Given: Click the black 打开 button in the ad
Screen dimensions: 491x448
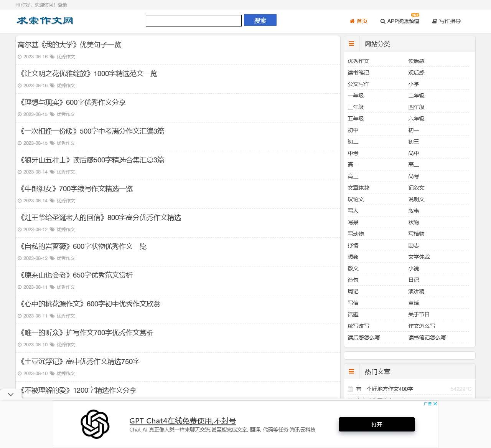Looking at the screenshot, I should click(x=377, y=424).
